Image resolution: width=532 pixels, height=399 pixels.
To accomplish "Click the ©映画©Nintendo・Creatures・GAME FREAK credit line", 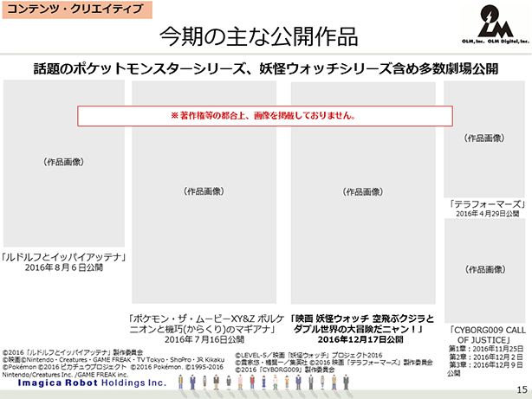I will 114,360.
